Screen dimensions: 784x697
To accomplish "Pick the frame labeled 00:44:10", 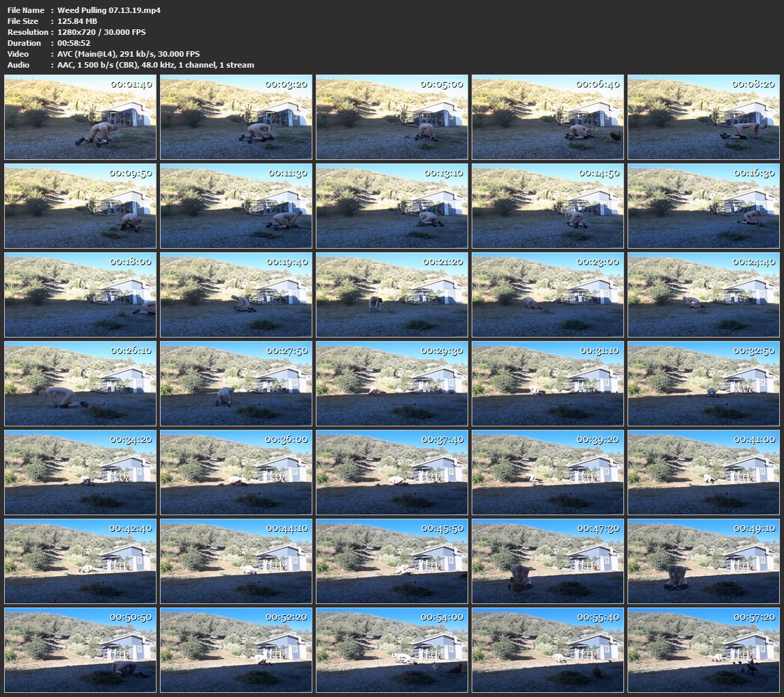I will pyautogui.click(x=236, y=561).
